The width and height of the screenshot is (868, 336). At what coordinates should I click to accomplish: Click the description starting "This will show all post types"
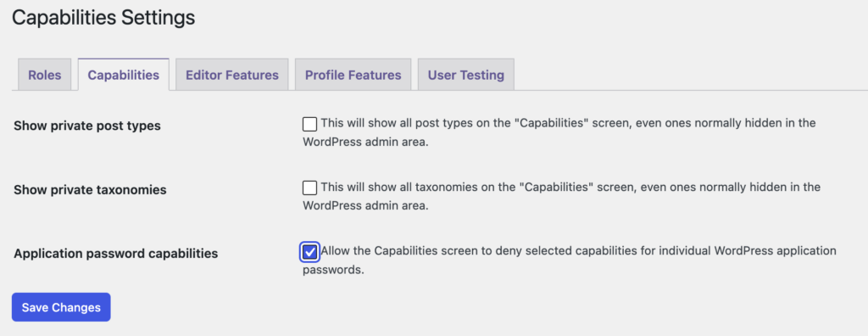pos(559,132)
